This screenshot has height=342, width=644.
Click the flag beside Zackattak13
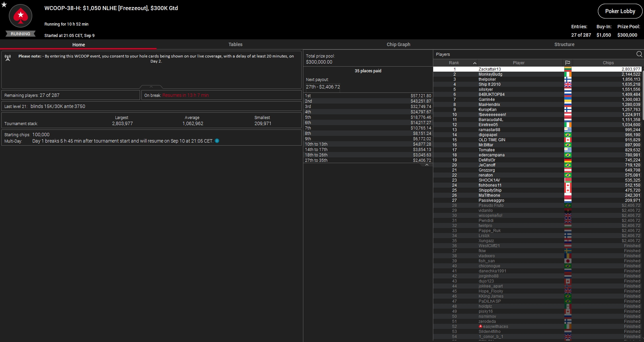point(568,69)
